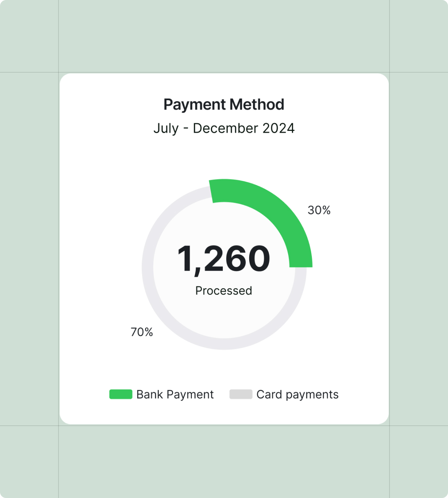448x498 pixels.
Task: Click the word July in the subtitle
Action: [x=166, y=129]
